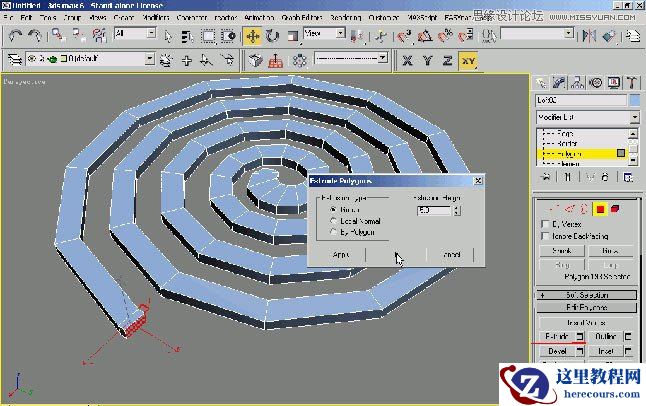Activate the Select and Rotate tool

tap(272, 36)
